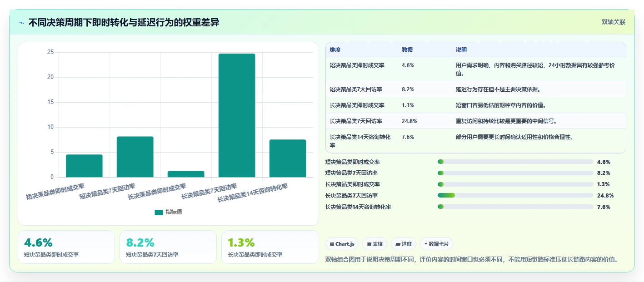Viewport: 644px width, 282px height.
Task: Click the 7.6% progress bar
Action: (x=515, y=207)
